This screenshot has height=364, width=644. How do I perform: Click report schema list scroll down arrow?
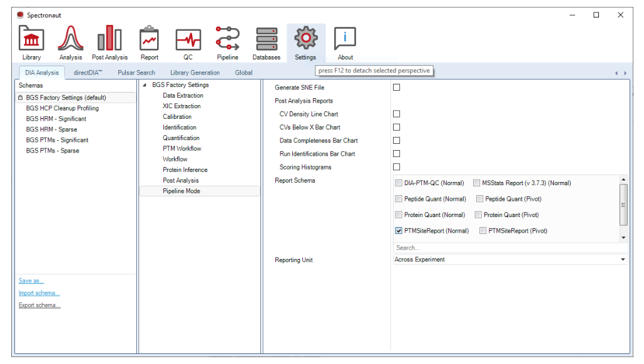coord(623,238)
